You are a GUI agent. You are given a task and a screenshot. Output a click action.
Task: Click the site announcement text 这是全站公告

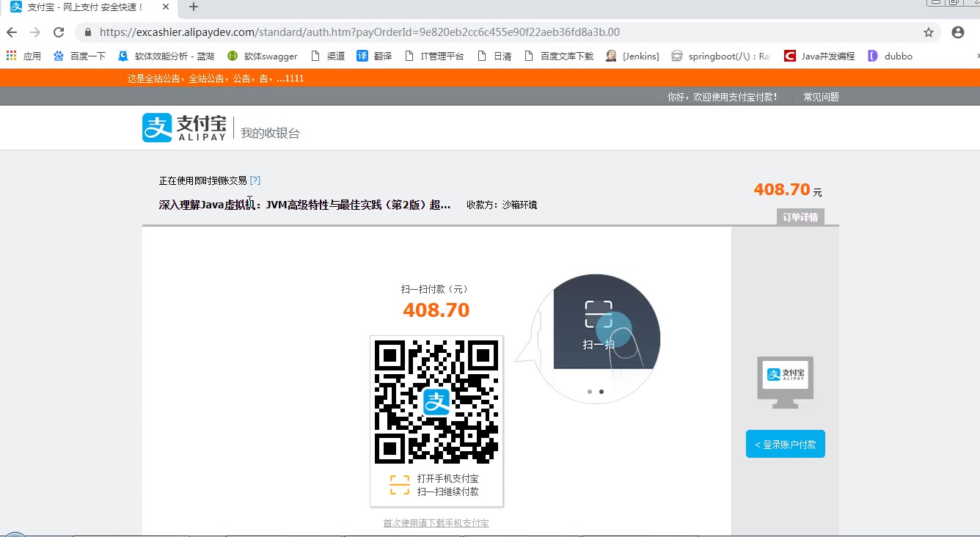click(x=216, y=78)
